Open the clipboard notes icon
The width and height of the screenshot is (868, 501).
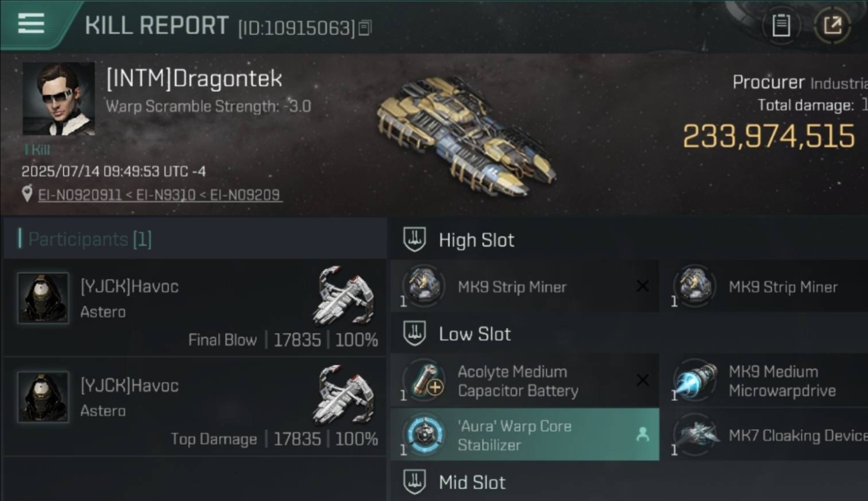781,25
